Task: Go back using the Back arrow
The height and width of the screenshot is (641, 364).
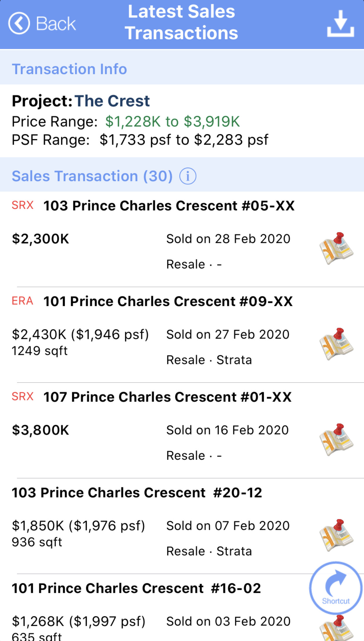Action: (19, 23)
